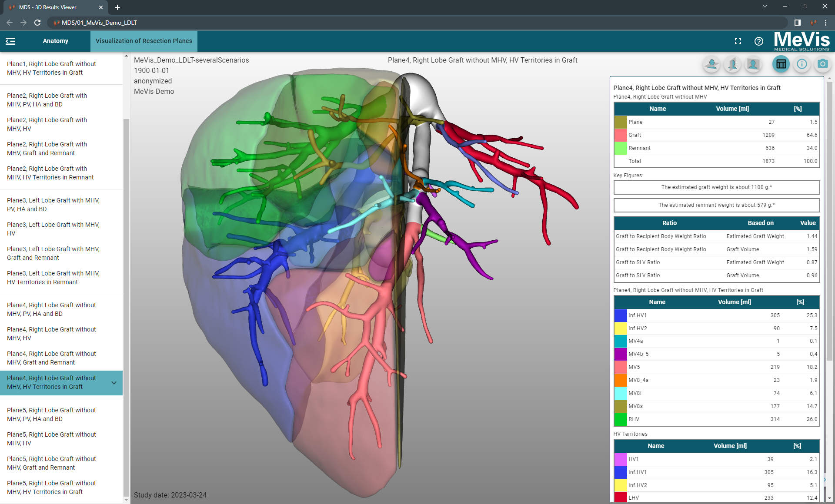Select Plane4 without MHV, Graft and Remnant
The height and width of the screenshot is (504, 835).
61,358
